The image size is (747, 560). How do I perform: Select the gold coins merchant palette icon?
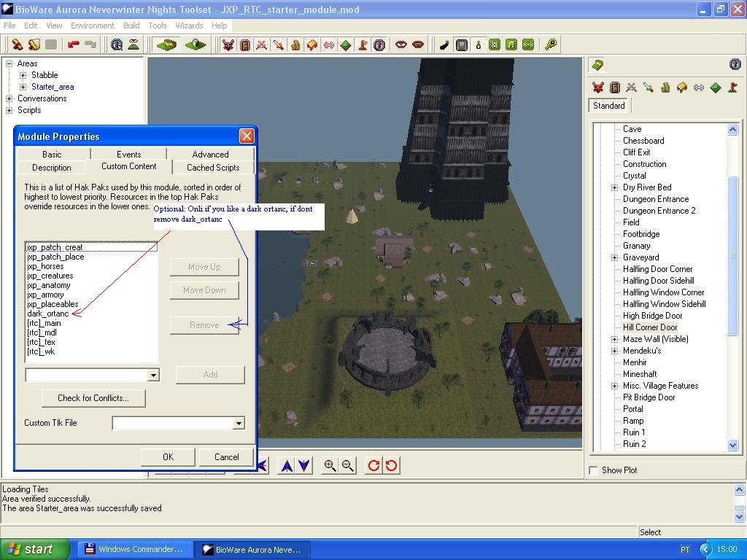click(x=665, y=87)
